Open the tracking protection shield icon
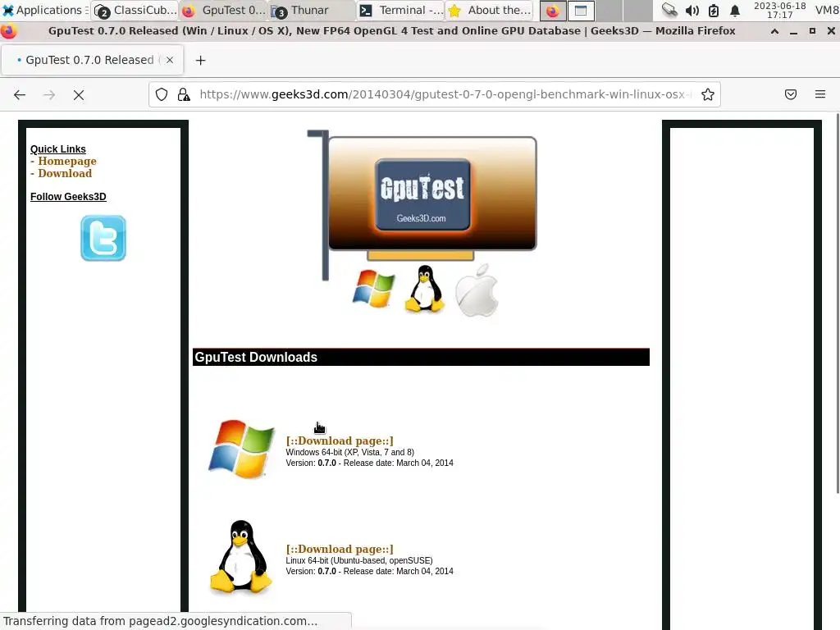The width and height of the screenshot is (840, 630). [x=162, y=95]
